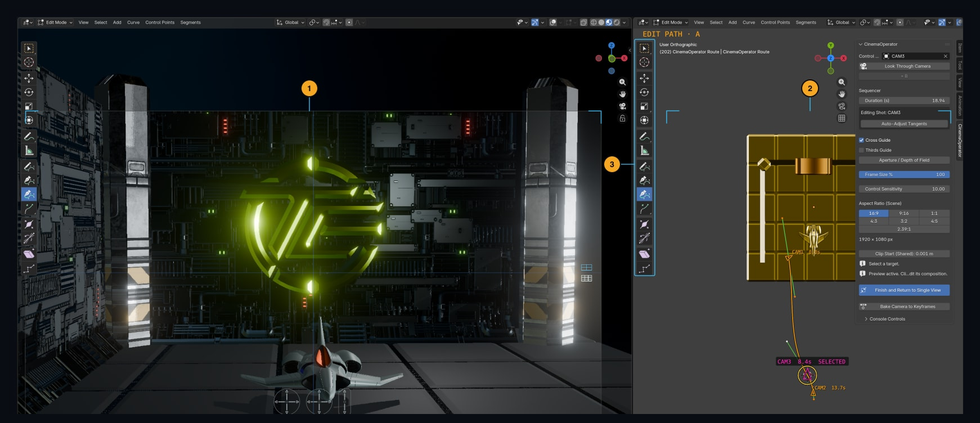Select the 9:16 aspect ratio
Screen dimensions: 980x423
(x=904, y=213)
